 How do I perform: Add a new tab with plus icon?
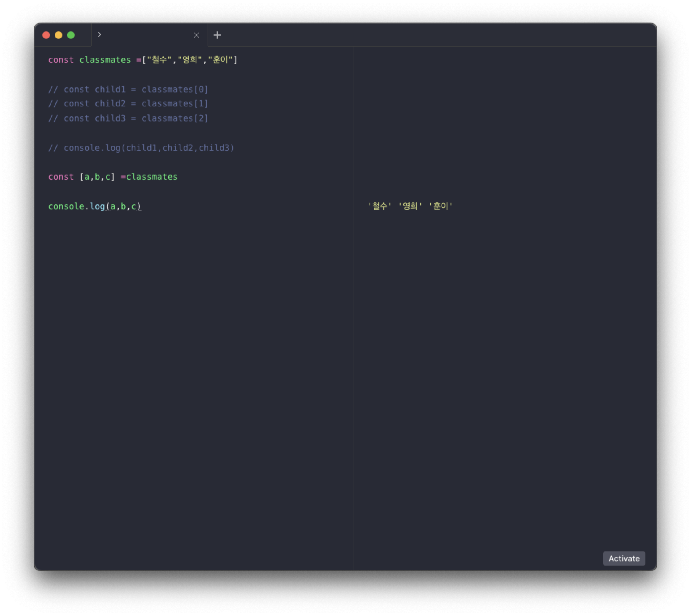[x=217, y=35]
